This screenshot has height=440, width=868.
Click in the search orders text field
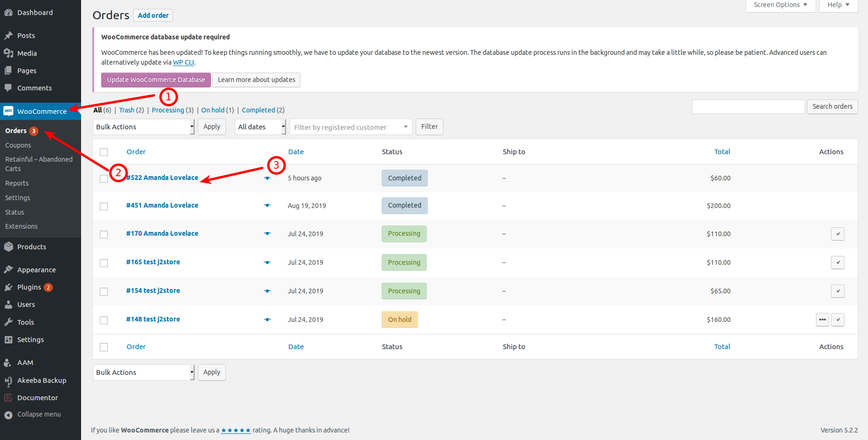(x=748, y=106)
